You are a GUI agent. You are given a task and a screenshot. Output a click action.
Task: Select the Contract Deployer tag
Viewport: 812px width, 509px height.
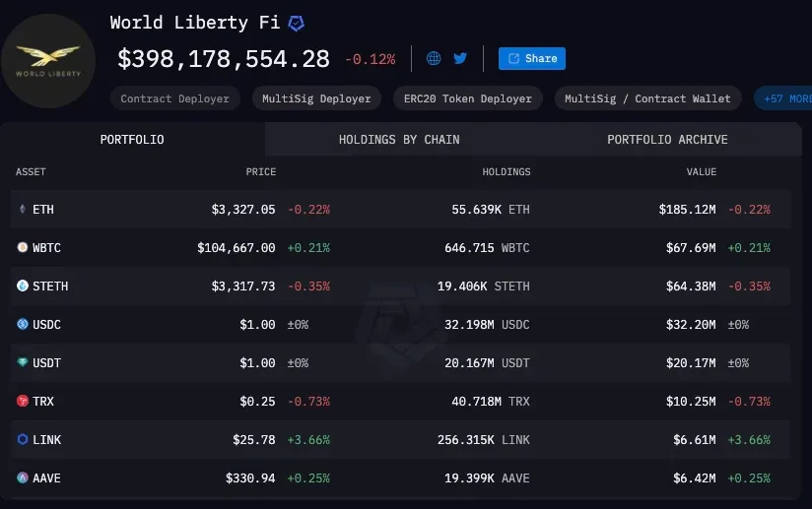175,98
